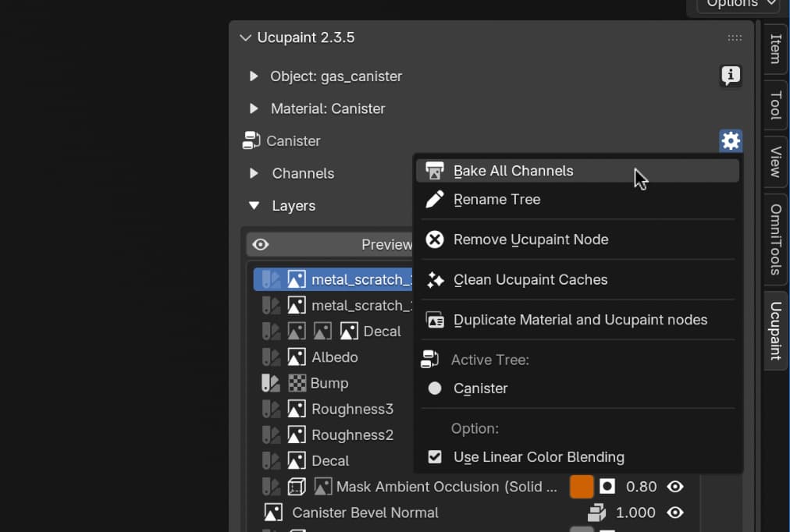
Task: Click the swatch icon beside the Roughness2 layer
Action: coord(271,434)
